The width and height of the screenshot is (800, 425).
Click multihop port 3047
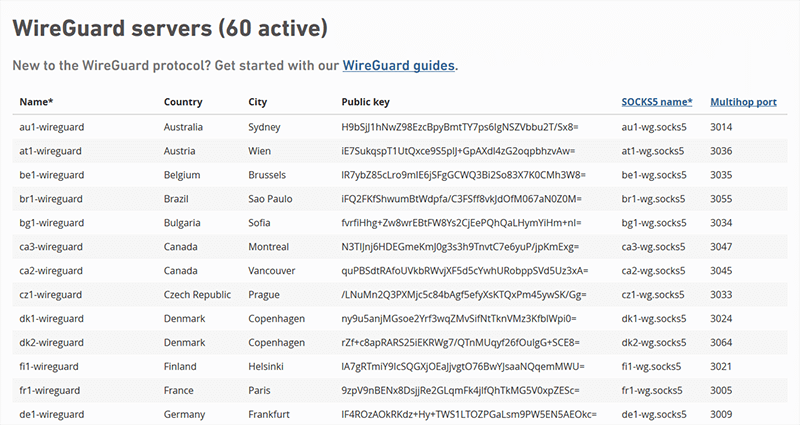pyautogui.click(x=721, y=247)
